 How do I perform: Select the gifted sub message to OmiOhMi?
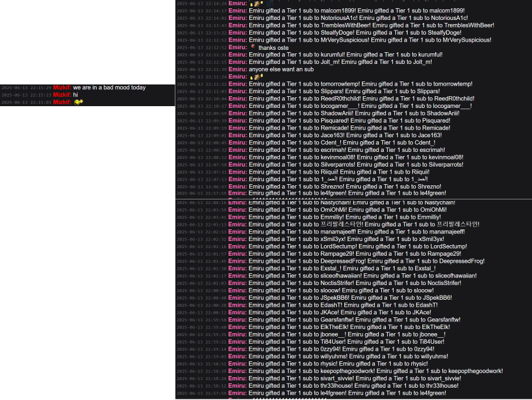pos(348,209)
